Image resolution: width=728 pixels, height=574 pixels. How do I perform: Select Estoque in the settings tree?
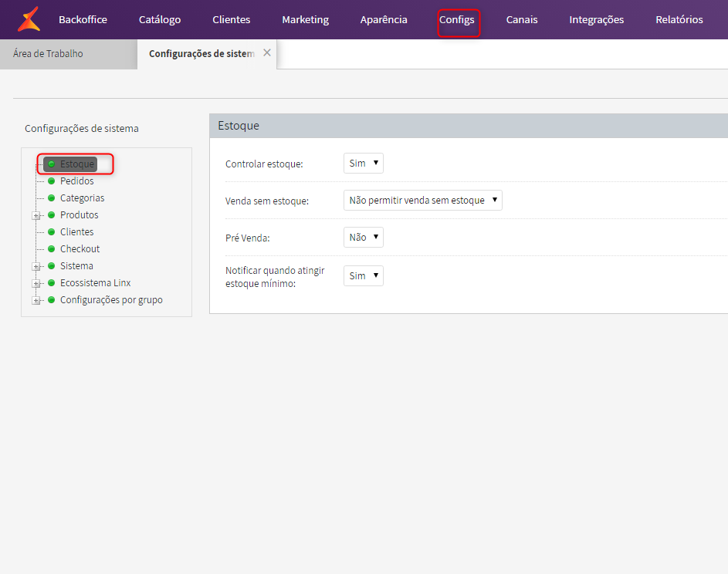[77, 164]
